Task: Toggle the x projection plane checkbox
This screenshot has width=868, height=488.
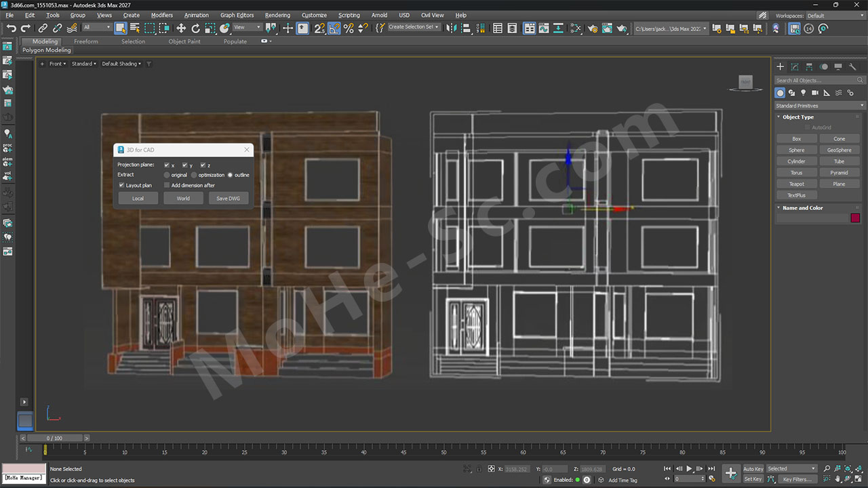Action: [x=167, y=165]
